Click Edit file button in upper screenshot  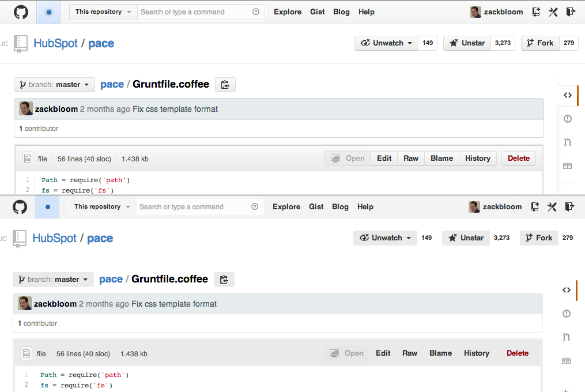coord(384,159)
